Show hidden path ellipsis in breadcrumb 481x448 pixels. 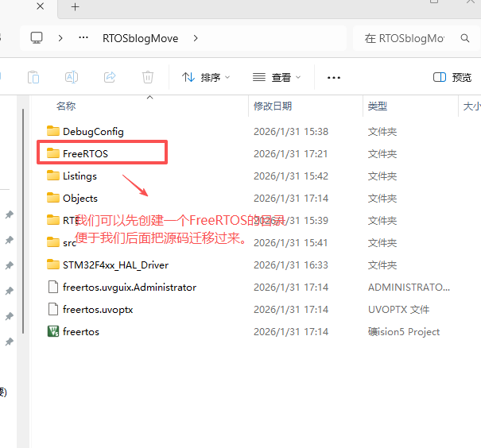[x=83, y=37]
